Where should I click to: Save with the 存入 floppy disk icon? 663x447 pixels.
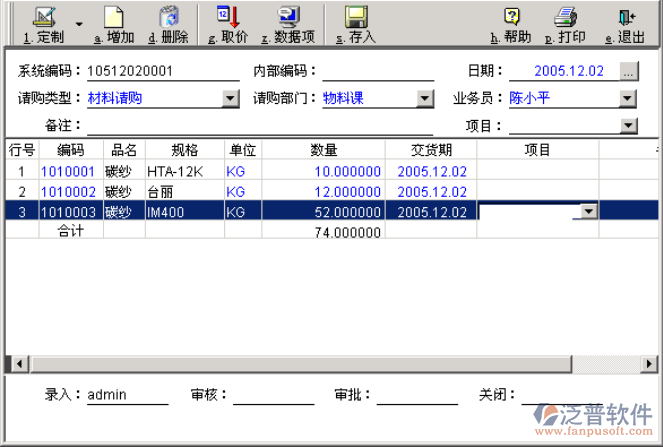coord(355,18)
